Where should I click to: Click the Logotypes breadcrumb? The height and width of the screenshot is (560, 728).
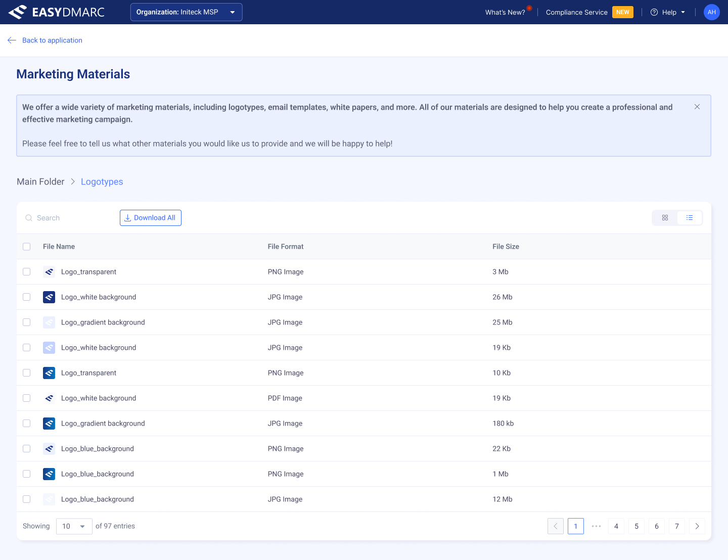102,181
